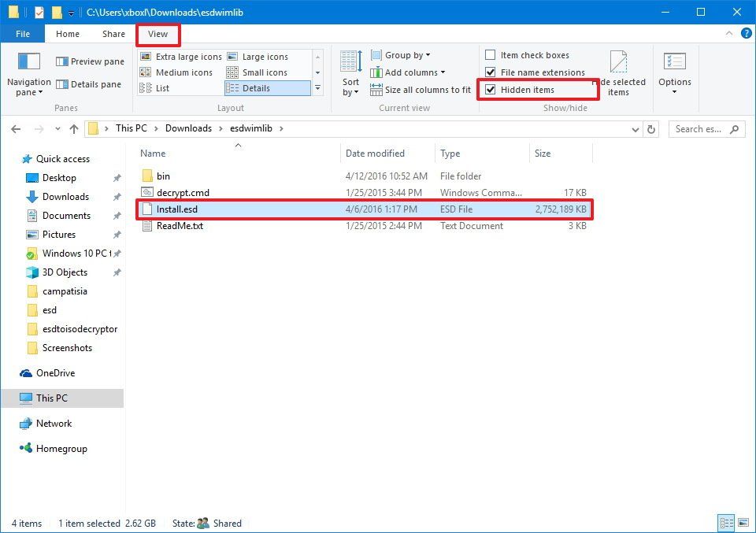Open the Share ribbon tab
The image size is (756, 533).
(113, 34)
